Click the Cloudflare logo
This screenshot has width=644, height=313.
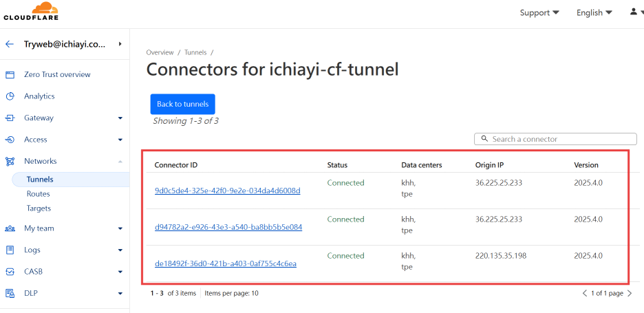[x=31, y=11]
